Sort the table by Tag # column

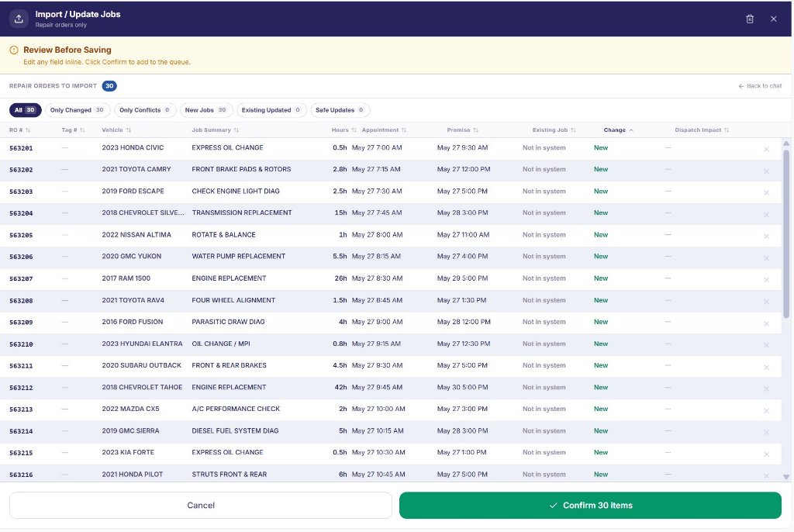point(73,130)
